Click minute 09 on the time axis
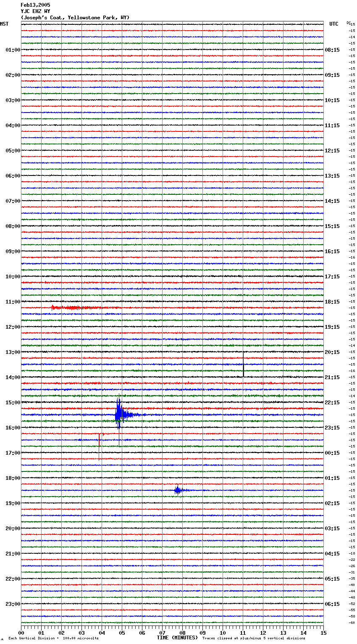 [202, 633]
